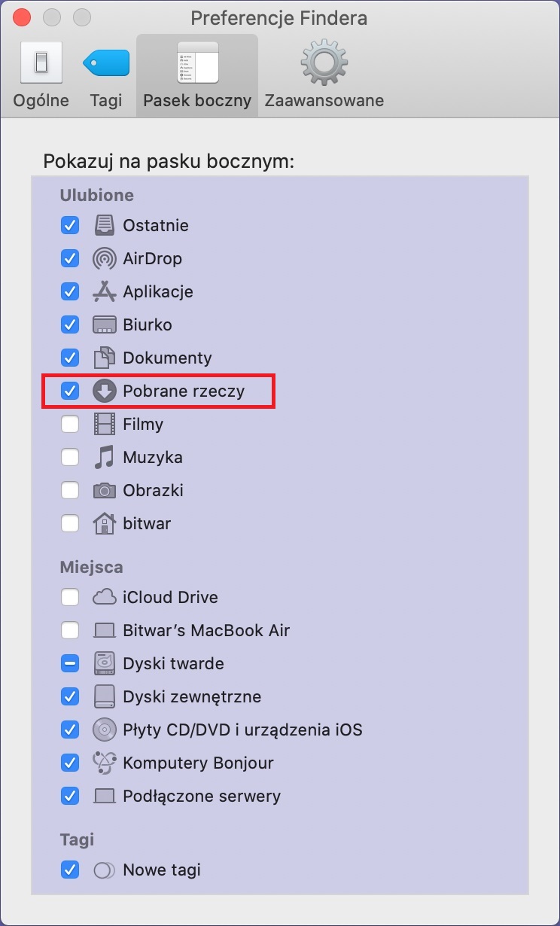Uncheck the Ostatnie checkbox
Image resolution: width=560 pixels, height=926 pixels.
tap(70, 226)
